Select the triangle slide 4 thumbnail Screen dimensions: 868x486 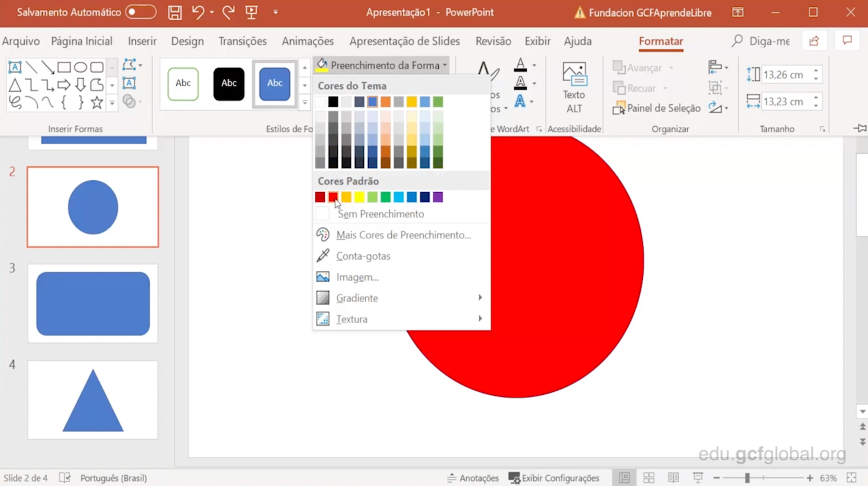pos(93,399)
